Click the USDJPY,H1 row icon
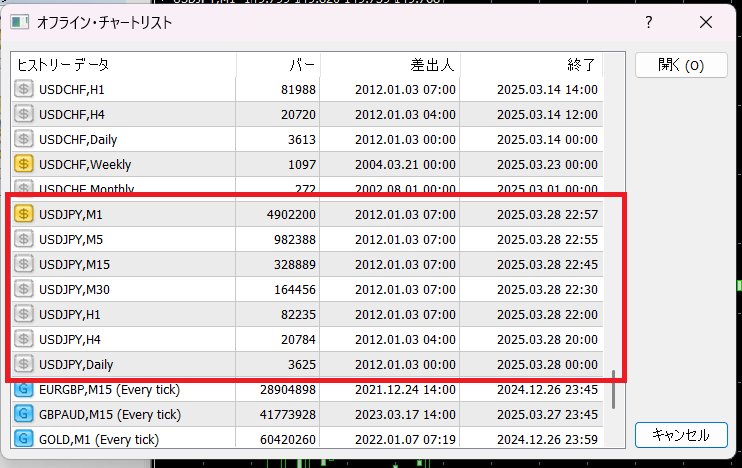This screenshot has width=742, height=468. pyautogui.click(x=23, y=314)
